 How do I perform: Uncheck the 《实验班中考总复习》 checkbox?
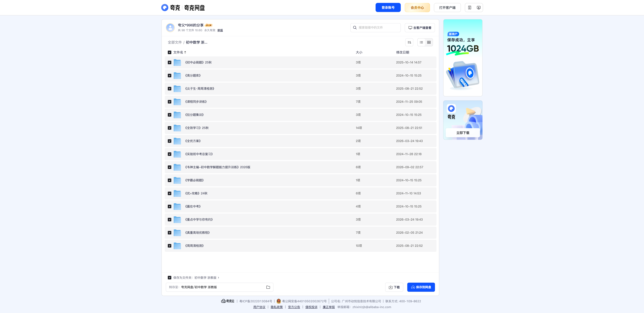coord(170,154)
